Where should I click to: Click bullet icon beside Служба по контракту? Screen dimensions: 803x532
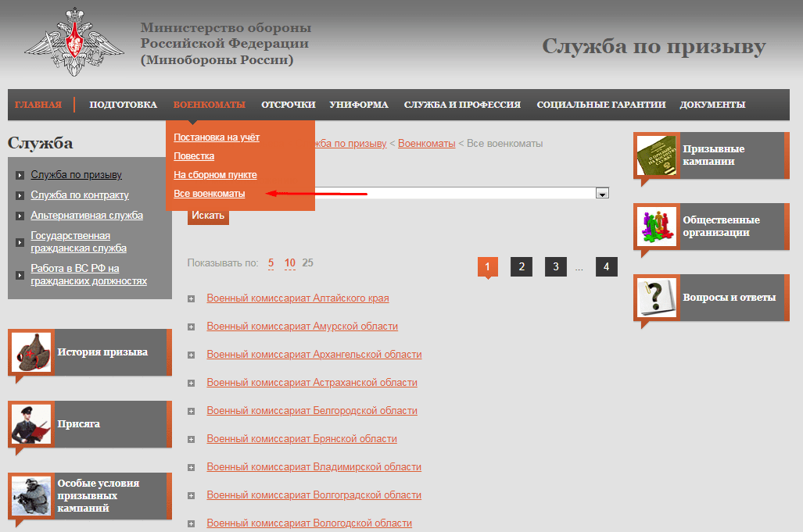coord(20,195)
